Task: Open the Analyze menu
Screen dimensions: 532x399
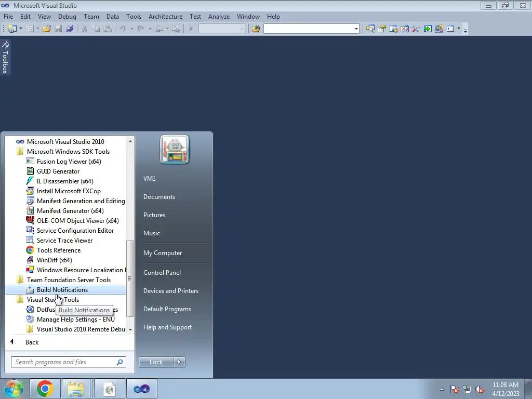Action: (x=219, y=16)
